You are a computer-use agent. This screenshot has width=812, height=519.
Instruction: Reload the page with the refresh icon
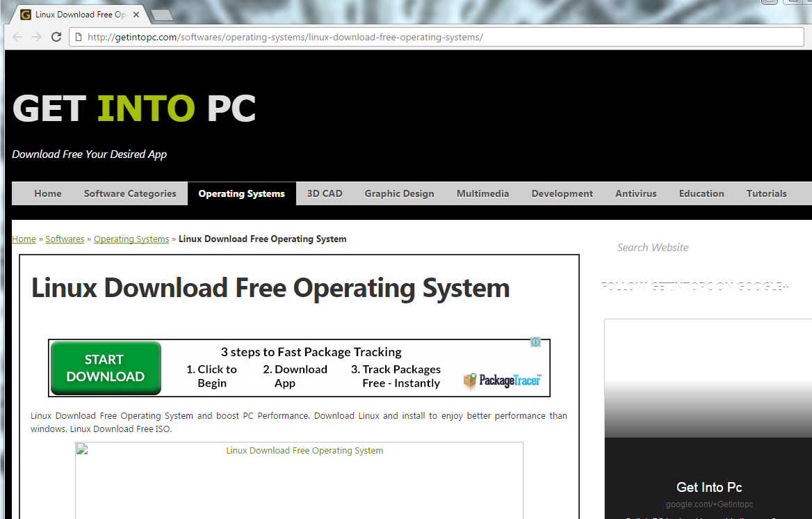click(x=56, y=37)
